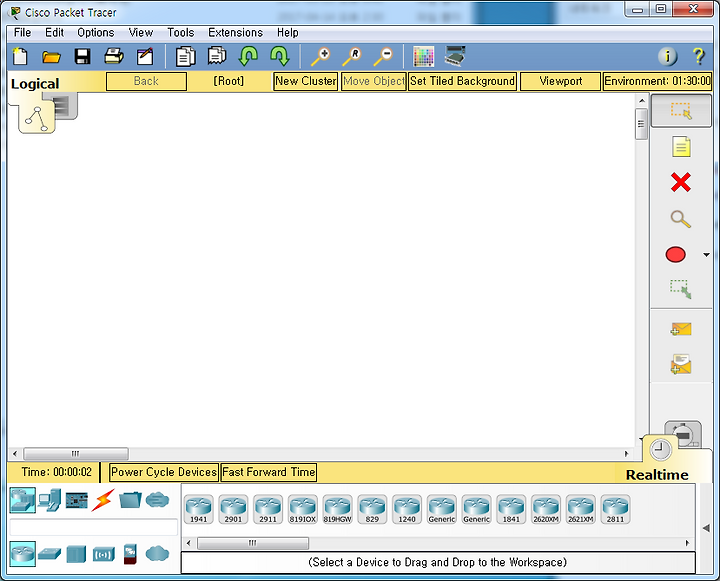The image size is (720, 581).
Task: Click the Zoom In magnifier
Action: pos(320,56)
